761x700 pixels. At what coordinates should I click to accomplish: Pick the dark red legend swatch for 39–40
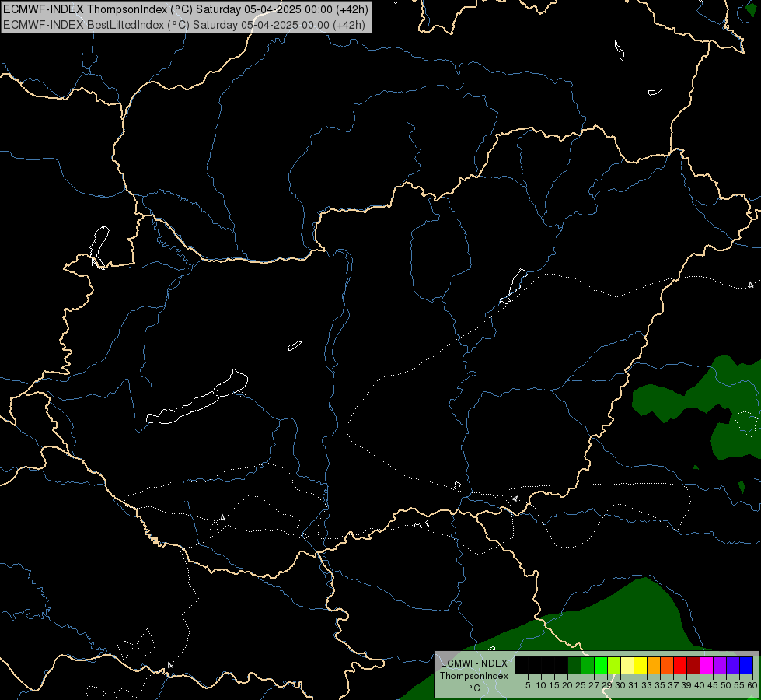(x=693, y=665)
